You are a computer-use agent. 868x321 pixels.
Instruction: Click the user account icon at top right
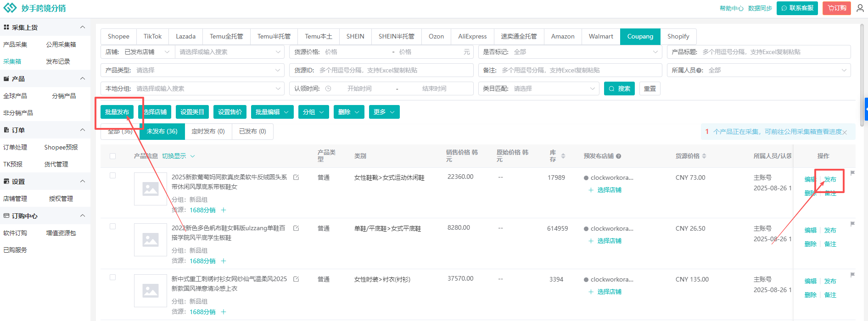coord(860,8)
